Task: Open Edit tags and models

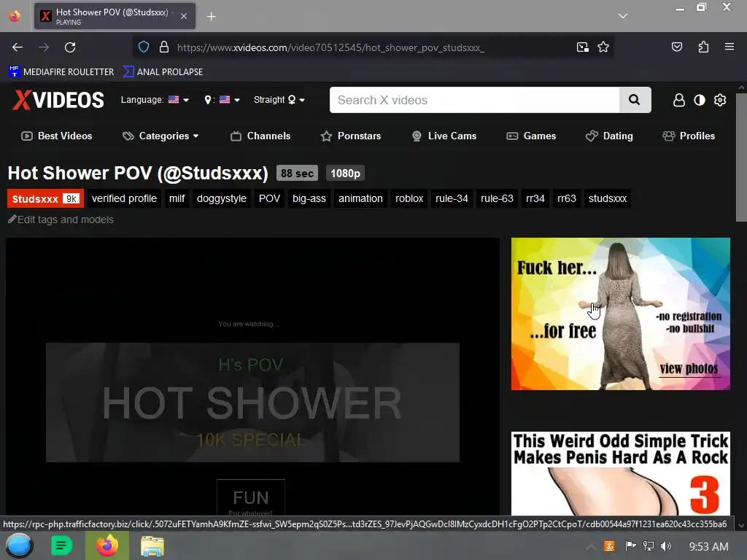Action: 61,219
